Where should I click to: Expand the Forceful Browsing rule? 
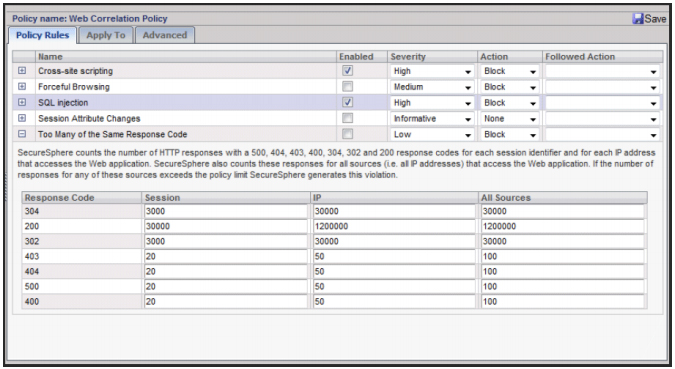coord(22,87)
